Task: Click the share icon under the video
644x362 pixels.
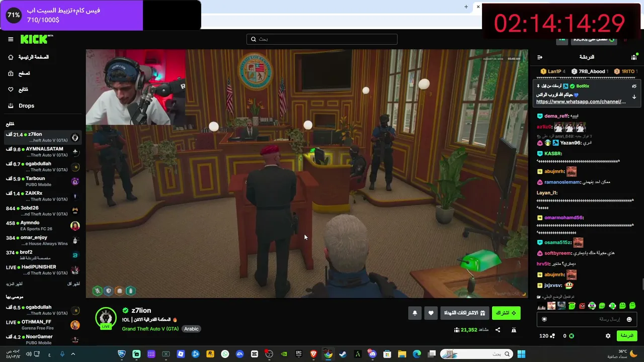Action: (x=498, y=330)
